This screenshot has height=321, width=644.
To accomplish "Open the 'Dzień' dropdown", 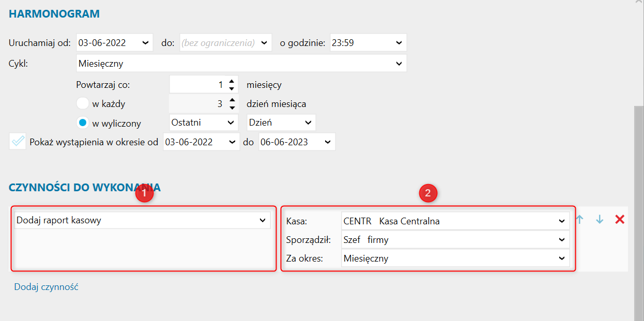I will pos(309,123).
